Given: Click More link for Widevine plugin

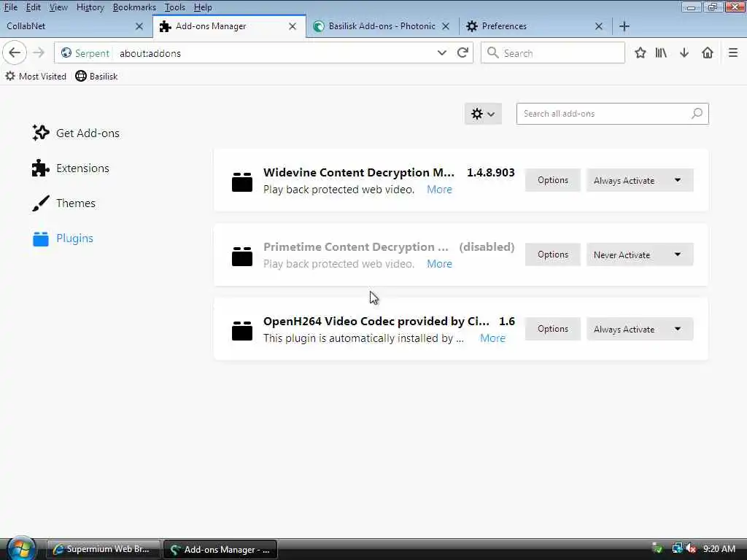Looking at the screenshot, I should (x=439, y=190).
